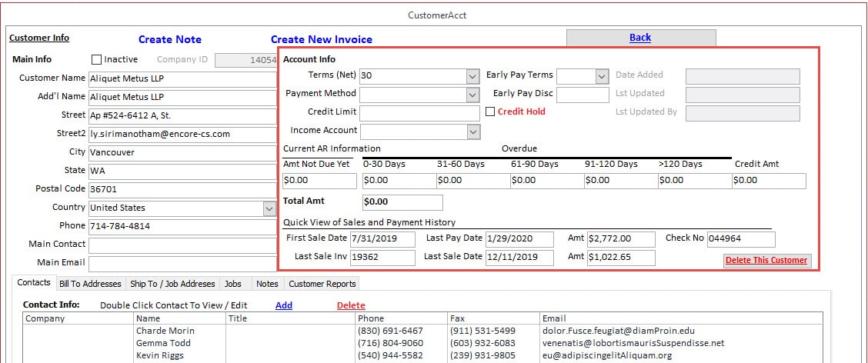The width and height of the screenshot is (868, 363).
Task: Open the Early Pay Terms dropdown
Action: tap(602, 76)
